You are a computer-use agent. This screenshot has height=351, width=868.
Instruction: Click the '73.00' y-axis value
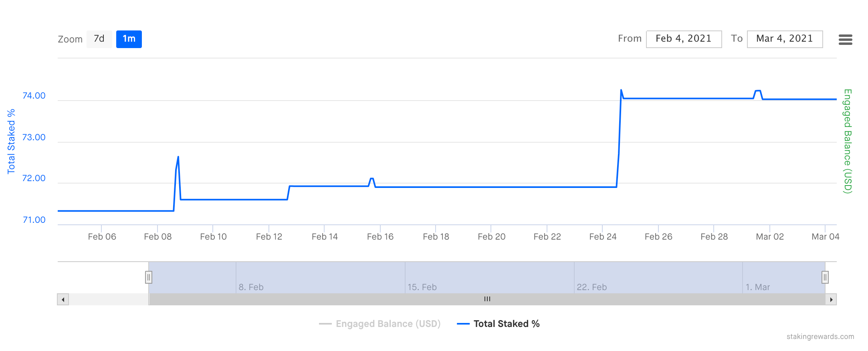click(x=34, y=137)
